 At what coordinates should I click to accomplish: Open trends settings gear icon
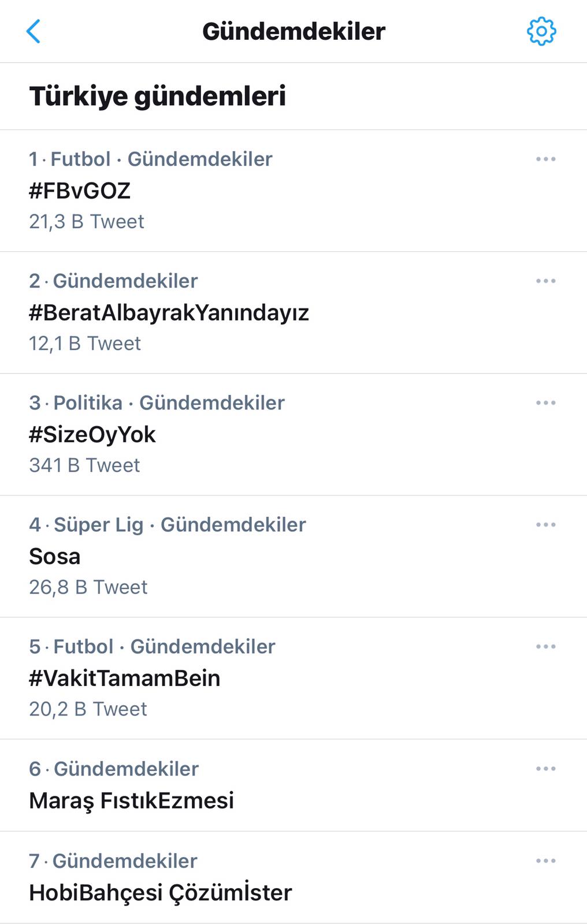point(541,31)
